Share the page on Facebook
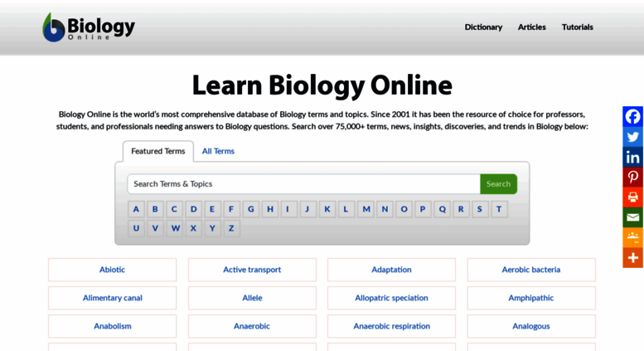644x351 pixels. coord(633,117)
